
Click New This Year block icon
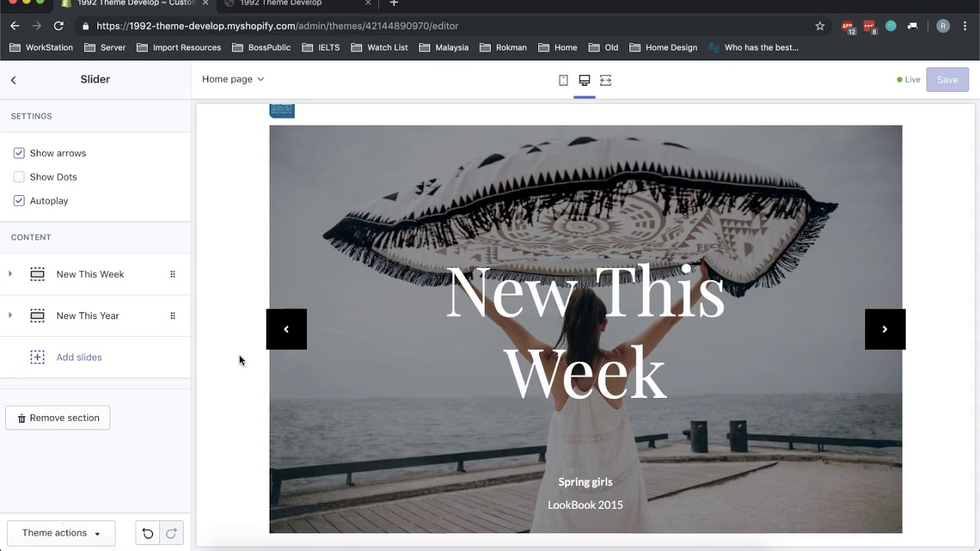[x=38, y=315]
